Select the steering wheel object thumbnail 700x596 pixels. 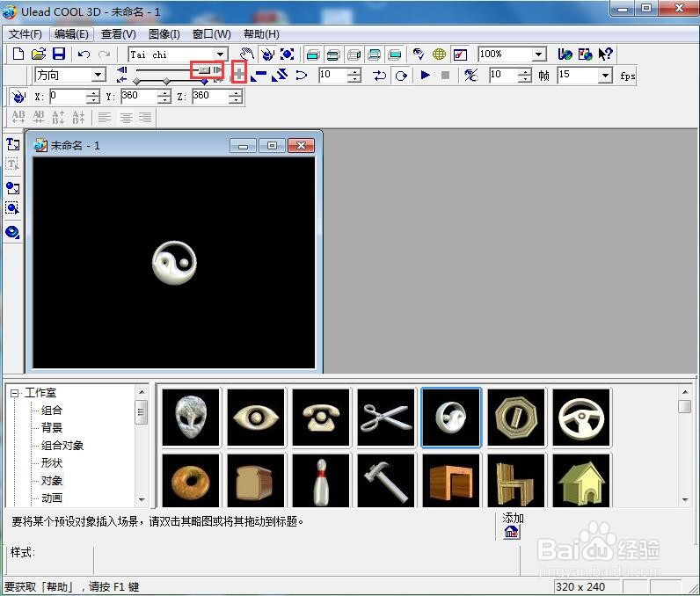(x=581, y=417)
